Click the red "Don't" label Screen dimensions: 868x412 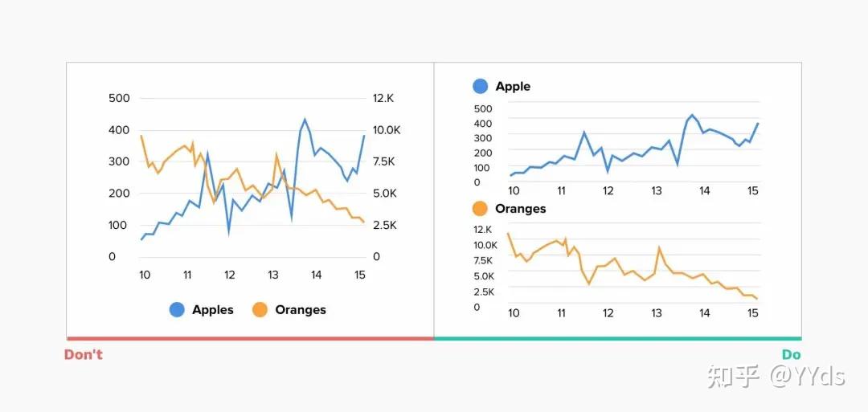point(84,354)
